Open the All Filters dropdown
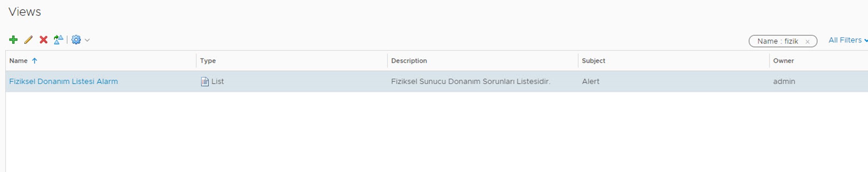868x172 pixels. click(848, 40)
